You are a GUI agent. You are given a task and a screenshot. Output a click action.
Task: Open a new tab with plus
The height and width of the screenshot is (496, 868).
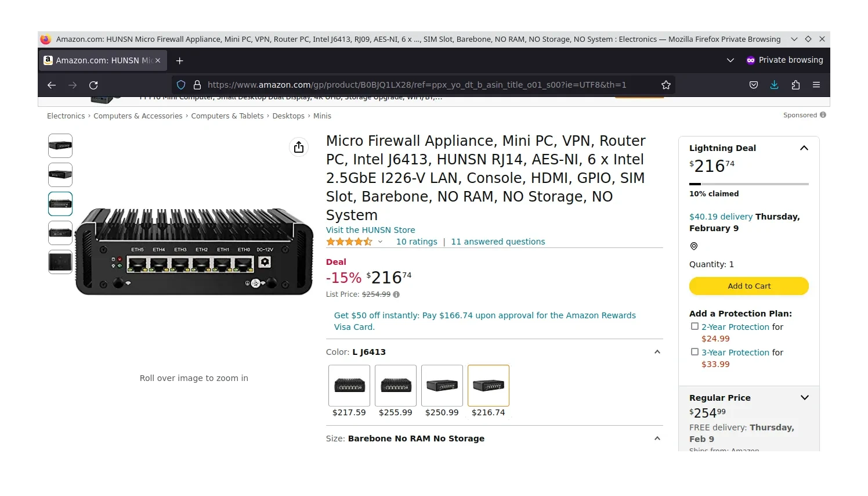pos(180,60)
